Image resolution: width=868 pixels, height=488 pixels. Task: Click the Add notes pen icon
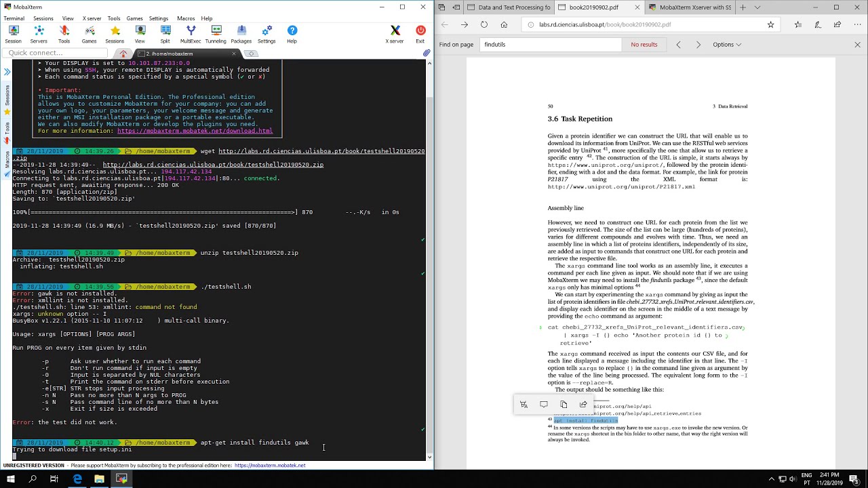[x=818, y=24]
